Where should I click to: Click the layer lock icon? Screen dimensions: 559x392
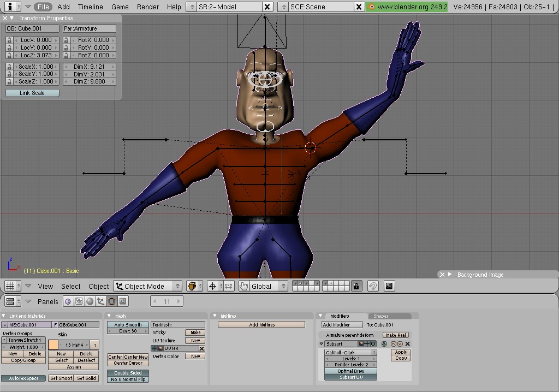click(356, 286)
